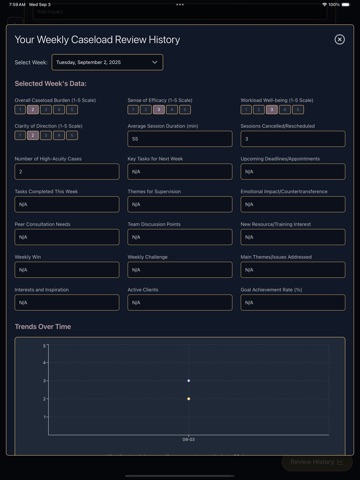This screenshot has height=480, width=360.
Task: Select 5 on Overall Caseload Burden scale
Action: point(72,110)
